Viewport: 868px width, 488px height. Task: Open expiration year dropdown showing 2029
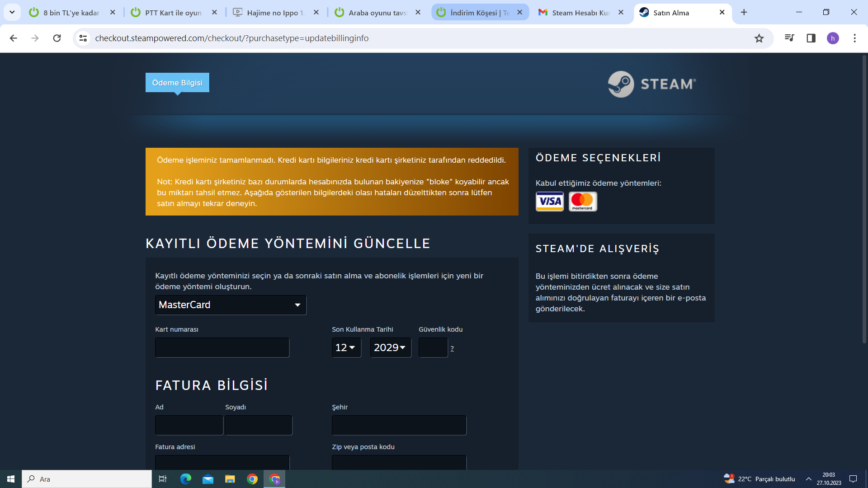tap(390, 347)
